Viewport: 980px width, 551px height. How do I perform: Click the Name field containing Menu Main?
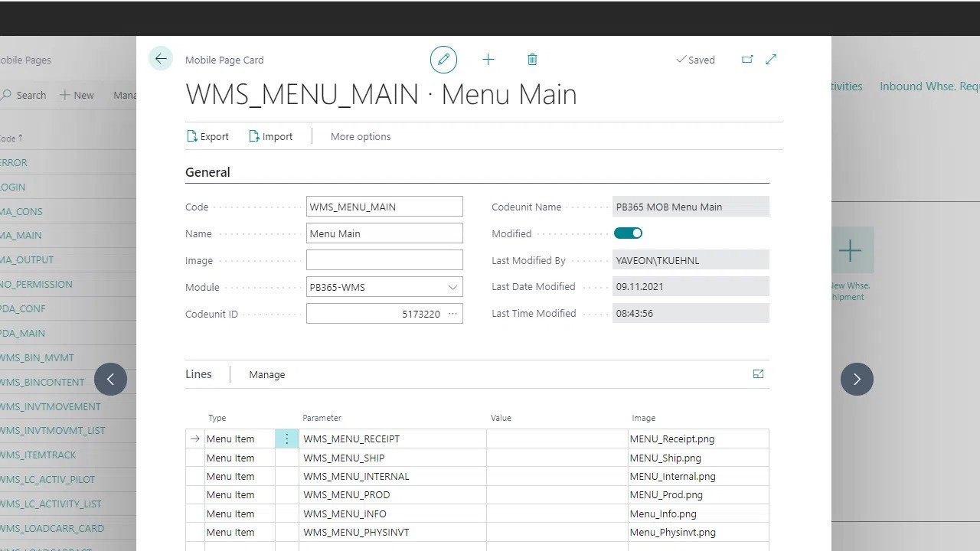tap(384, 233)
